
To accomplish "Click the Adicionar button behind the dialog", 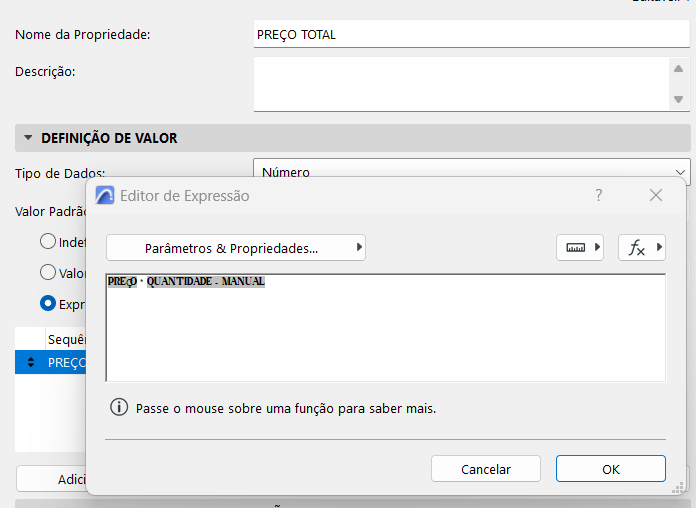I will 51,479.
